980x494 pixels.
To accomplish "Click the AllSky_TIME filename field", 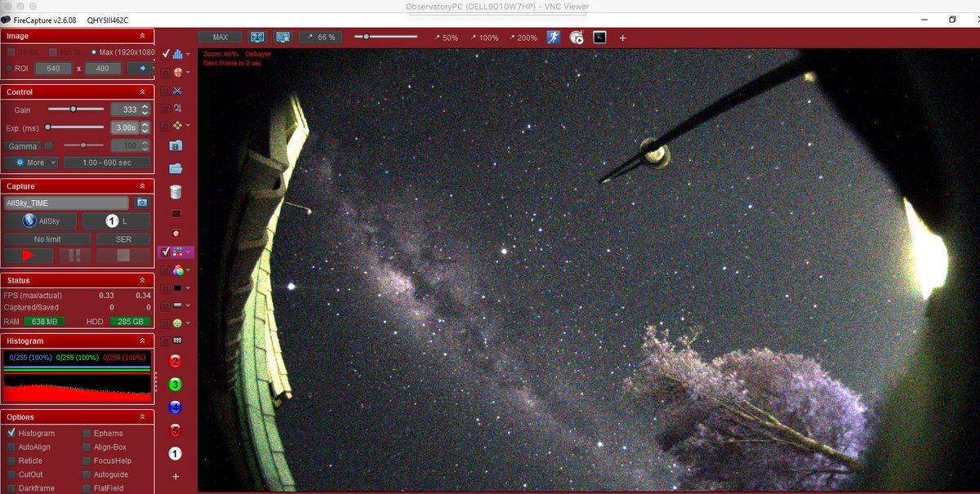I will click(67, 202).
